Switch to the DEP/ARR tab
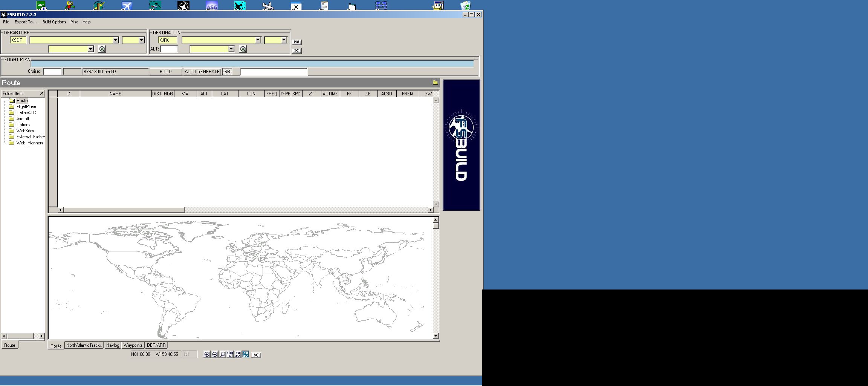Viewport: 868px width, 386px height. coord(156,345)
